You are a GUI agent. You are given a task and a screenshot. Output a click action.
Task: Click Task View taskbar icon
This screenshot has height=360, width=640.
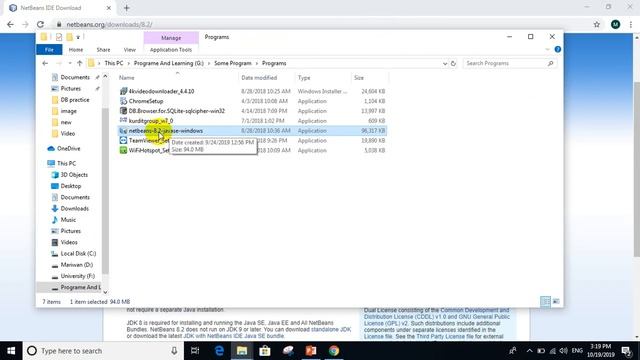tap(195, 351)
